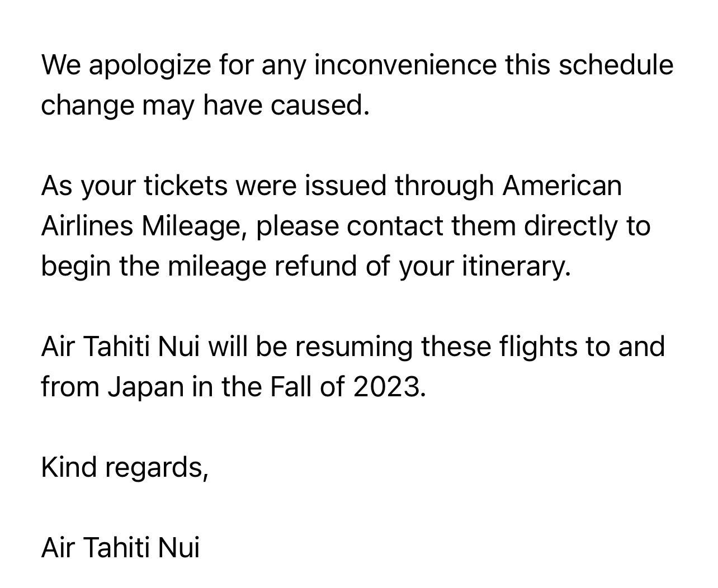Viewport: 718px width, 588px height.
Task: Select the word 'American' in the email
Action: point(562,186)
